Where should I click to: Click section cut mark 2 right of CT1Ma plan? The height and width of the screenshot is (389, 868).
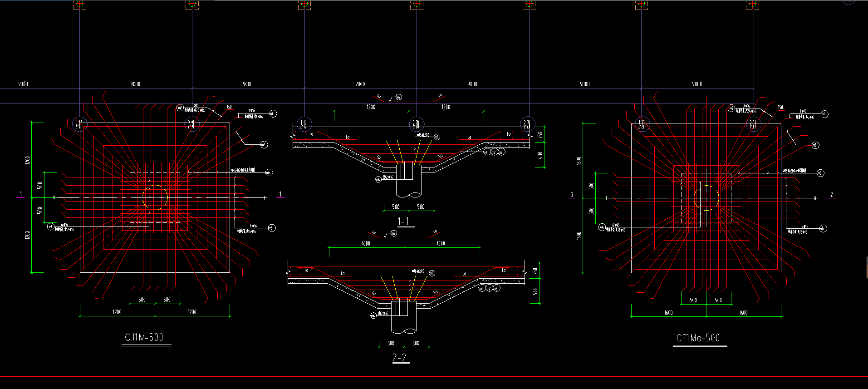[x=832, y=195]
